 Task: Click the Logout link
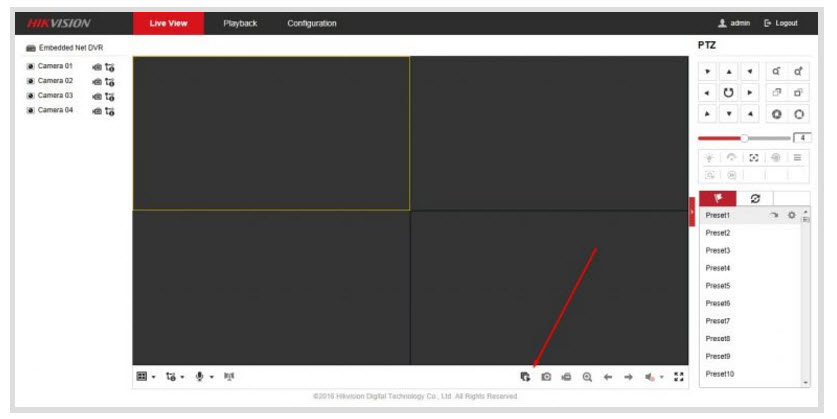coord(780,23)
